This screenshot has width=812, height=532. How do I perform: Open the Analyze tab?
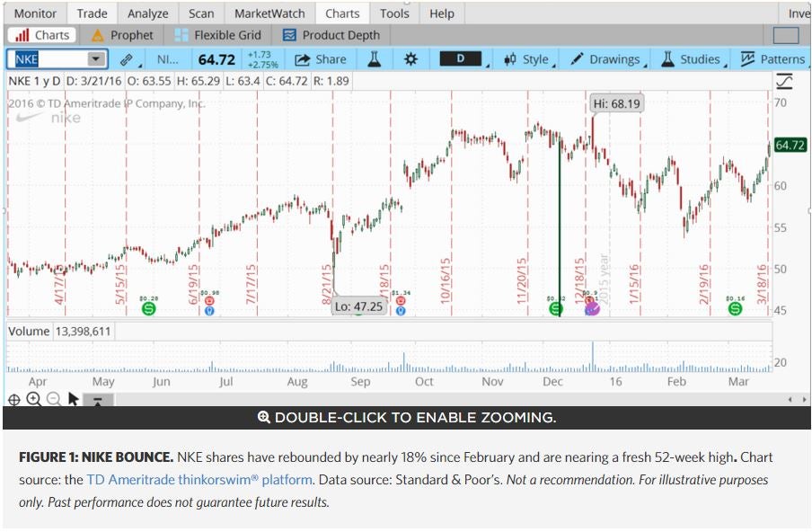click(147, 13)
